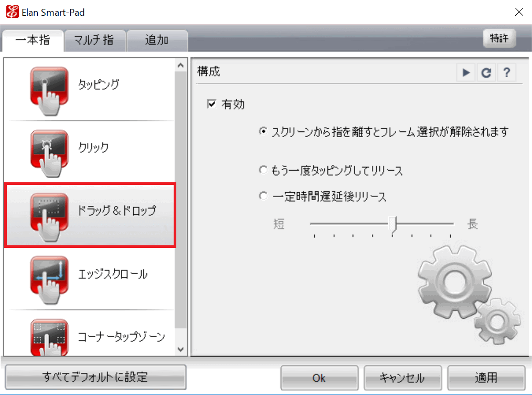
Task: Confirm with the Ok button
Action: [319, 378]
